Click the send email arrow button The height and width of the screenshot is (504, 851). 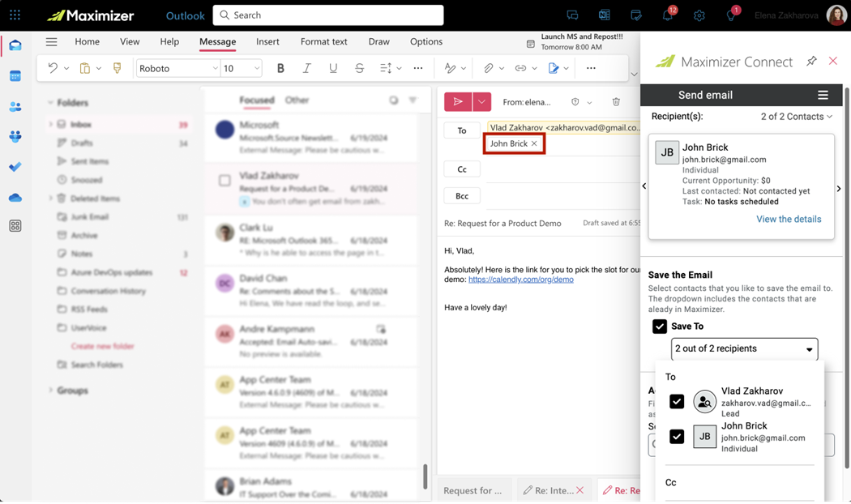[x=458, y=101]
